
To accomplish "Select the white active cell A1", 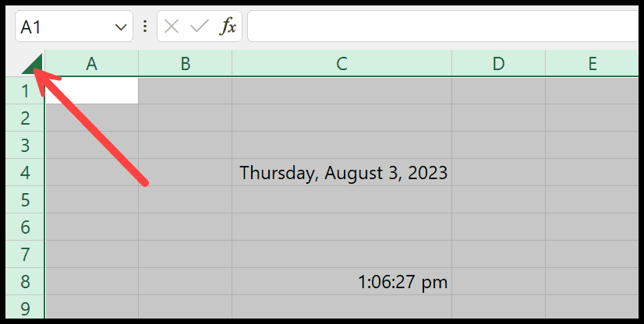I will (x=91, y=90).
